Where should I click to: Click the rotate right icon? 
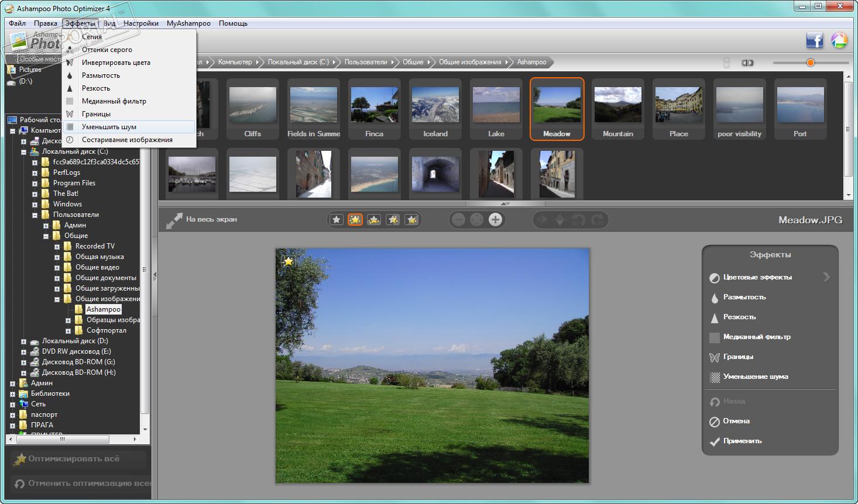tap(598, 220)
